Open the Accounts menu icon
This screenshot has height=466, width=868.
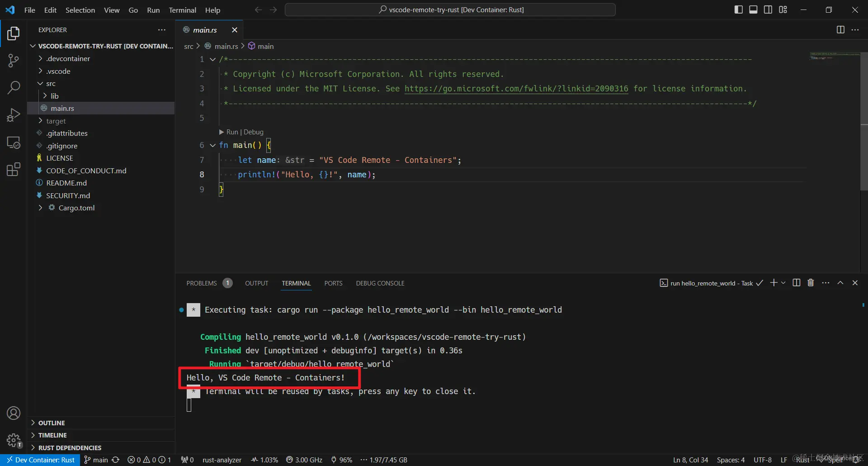click(x=14, y=413)
